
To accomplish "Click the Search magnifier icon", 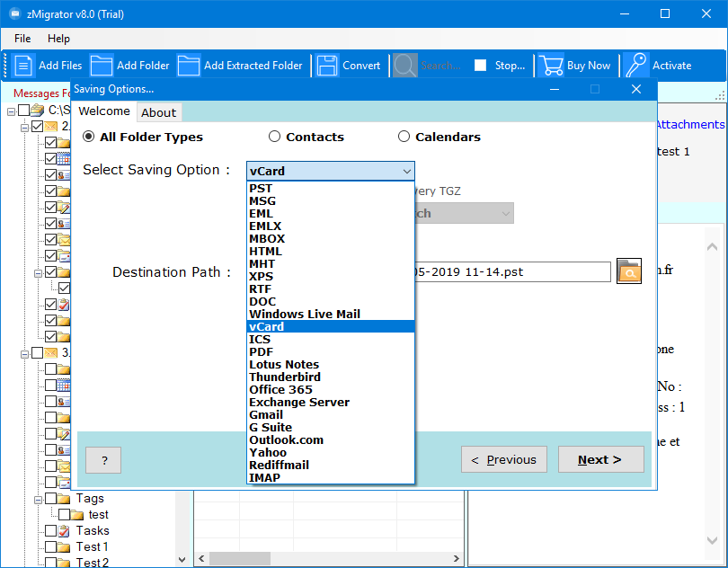I will point(405,66).
